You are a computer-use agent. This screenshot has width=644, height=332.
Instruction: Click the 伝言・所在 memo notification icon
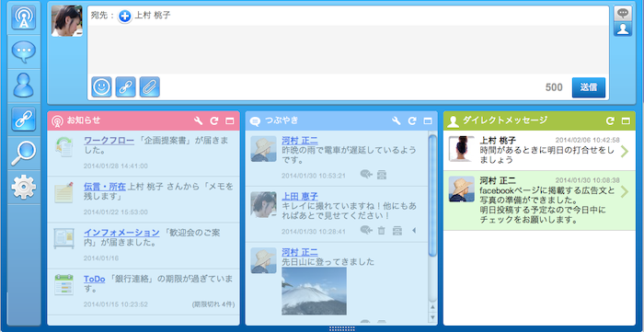[x=63, y=193]
